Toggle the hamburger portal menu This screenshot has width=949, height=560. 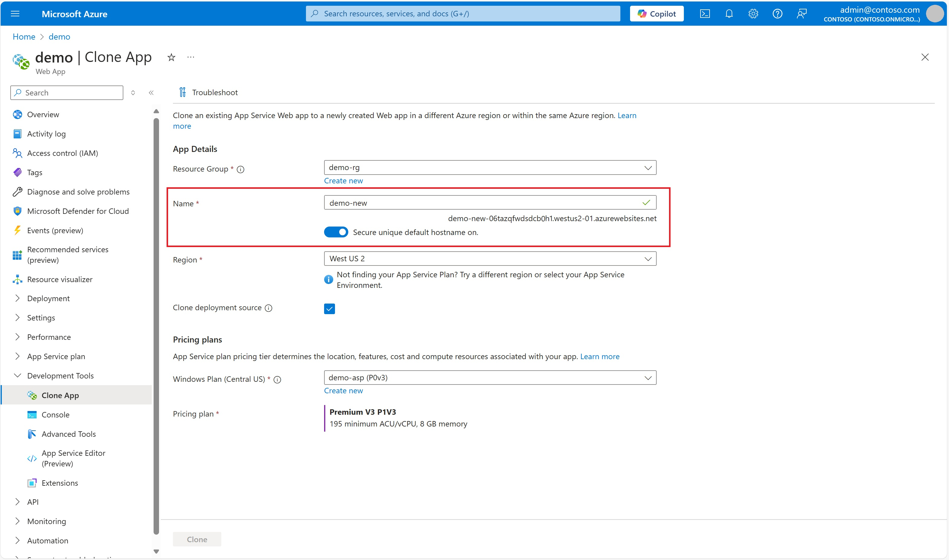15,14
